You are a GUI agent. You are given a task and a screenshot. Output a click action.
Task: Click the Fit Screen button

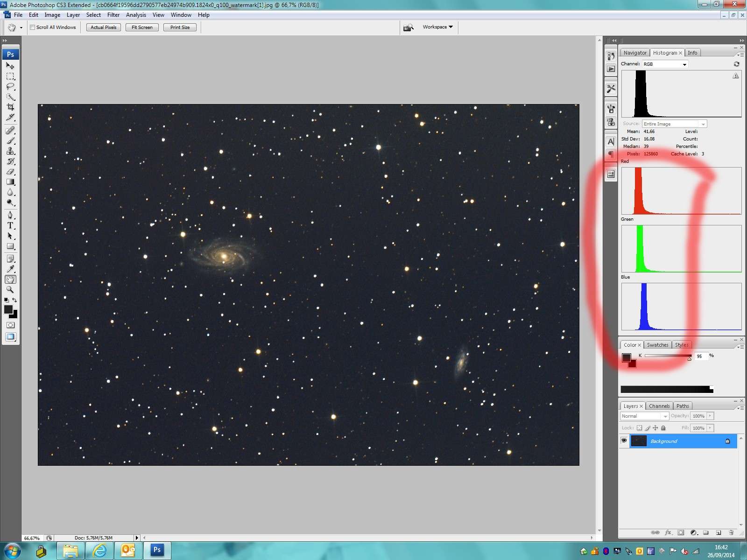pyautogui.click(x=142, y=28)
